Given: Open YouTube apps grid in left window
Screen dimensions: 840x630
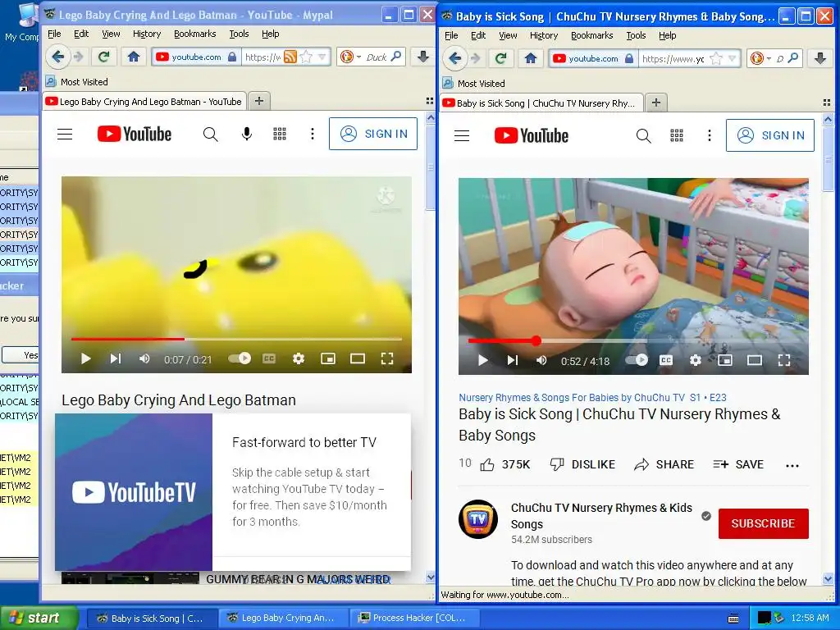Looking at the screenshot, I should [x=280, y=134].
